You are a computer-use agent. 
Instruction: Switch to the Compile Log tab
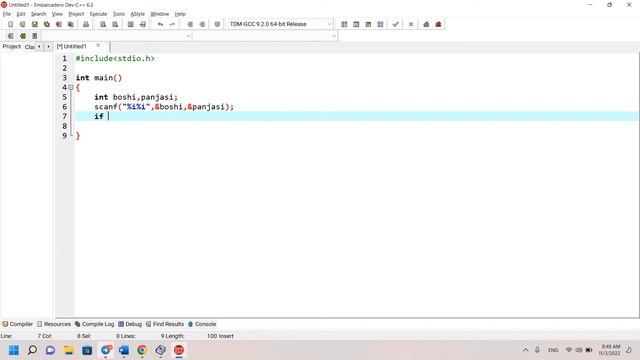tap(94, 324)
